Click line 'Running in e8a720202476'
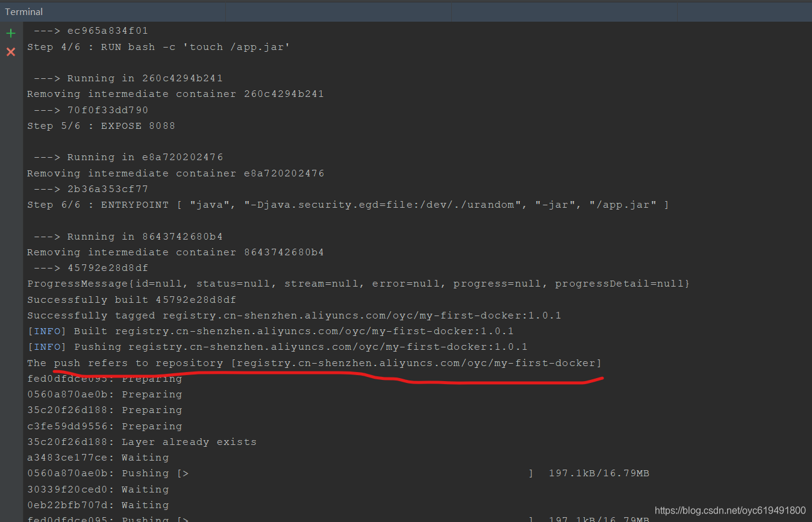The image size is (812, 522). tap(129, 157)
